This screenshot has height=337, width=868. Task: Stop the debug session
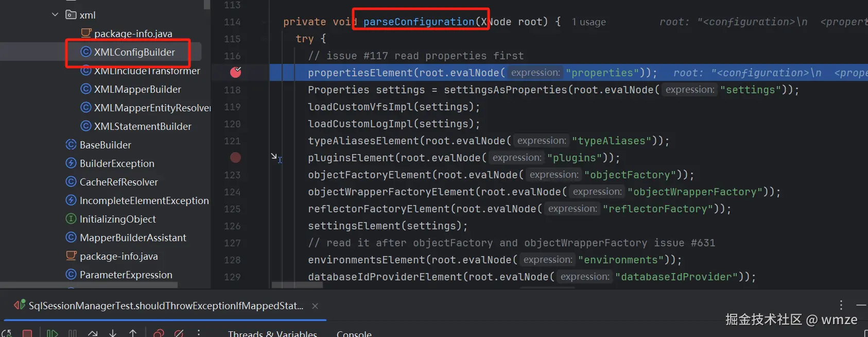point(27,334)
